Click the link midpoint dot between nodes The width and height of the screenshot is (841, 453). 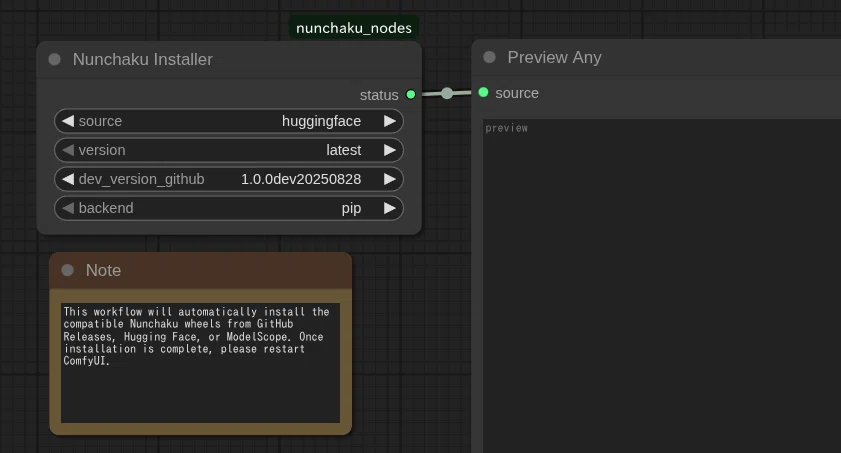(x=447, y=93)
